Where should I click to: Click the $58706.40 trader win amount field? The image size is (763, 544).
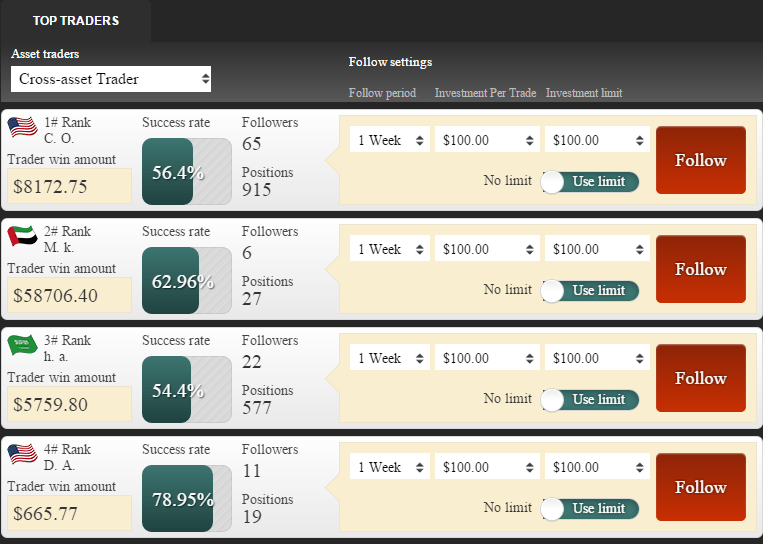(x=69, y=295)
